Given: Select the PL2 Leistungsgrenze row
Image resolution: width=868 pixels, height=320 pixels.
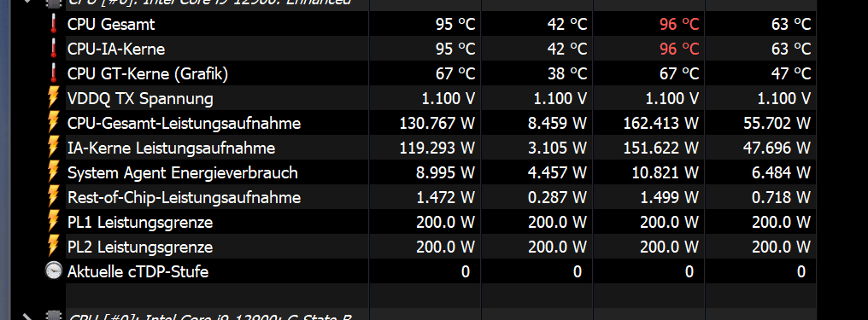Looking at the screenshot, I should (x=441, y=246).
